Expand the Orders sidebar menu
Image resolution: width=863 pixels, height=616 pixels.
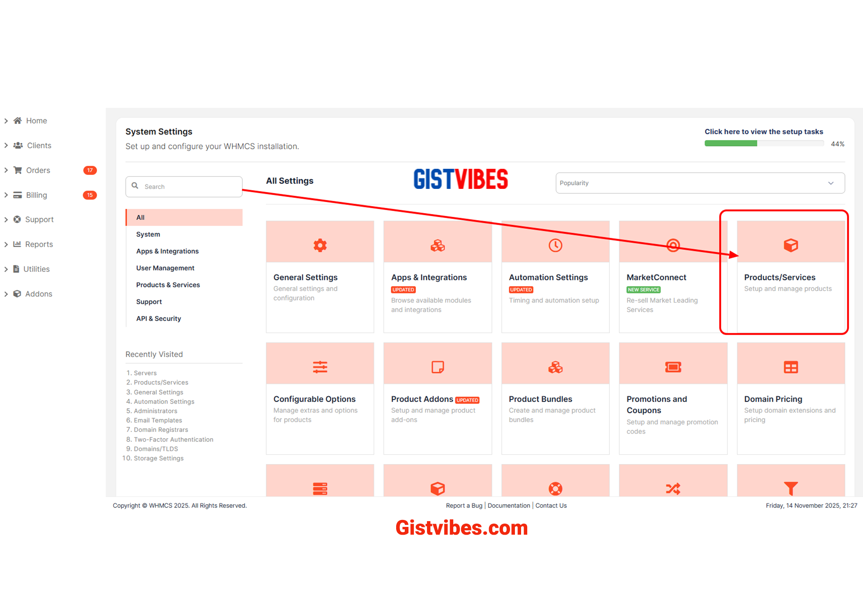(38, 170)
